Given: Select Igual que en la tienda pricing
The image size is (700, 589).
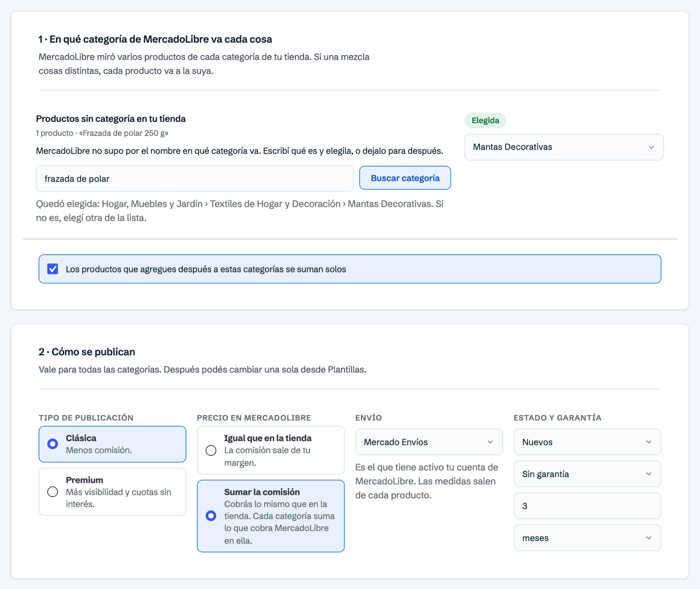Looking at the screenshot, I should (x=271, y=450).
